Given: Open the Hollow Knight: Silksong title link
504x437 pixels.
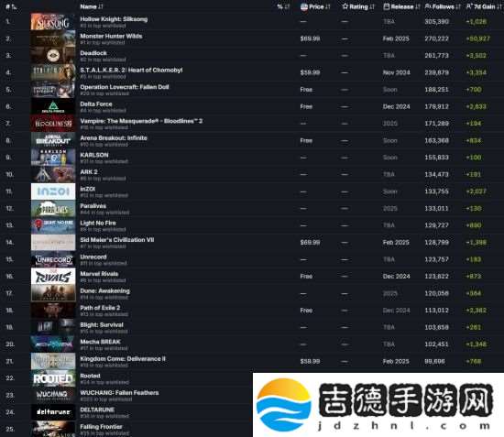Looking at the screenshot, I should (x=114, y=19).
